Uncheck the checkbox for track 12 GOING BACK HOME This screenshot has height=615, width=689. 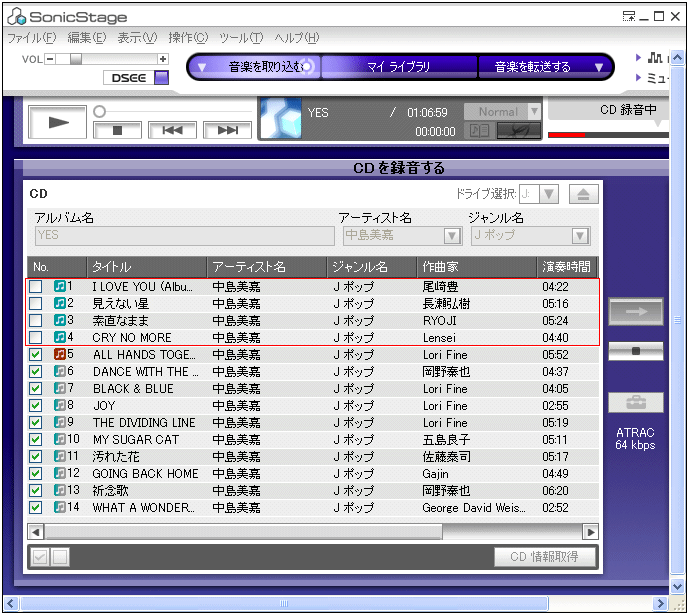(x=36, y=473)
